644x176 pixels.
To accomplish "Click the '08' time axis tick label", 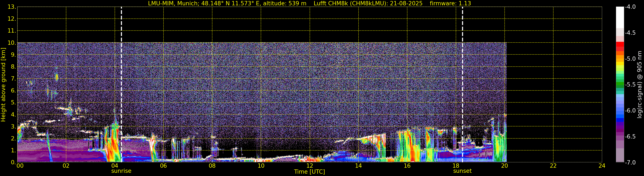I will pyautogui.click(x=212, y=166).
